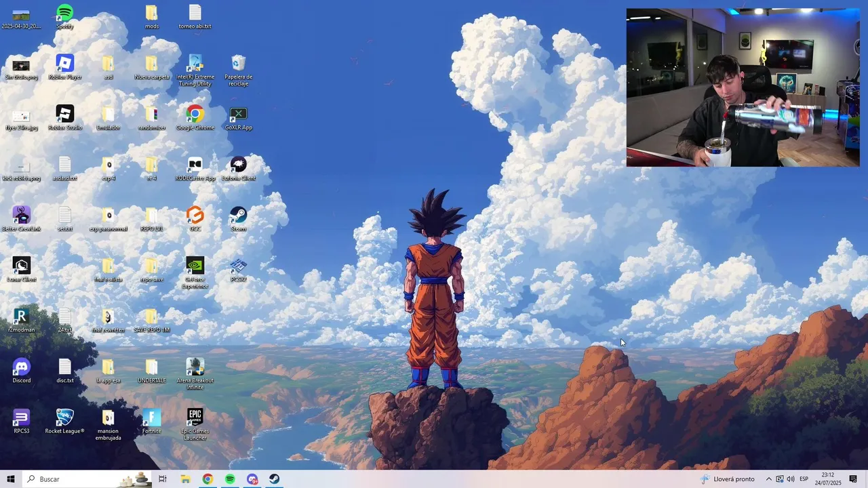This screenshot has height=488, width=868.
Task: Open the repo save folder
Action: point(152,270)
